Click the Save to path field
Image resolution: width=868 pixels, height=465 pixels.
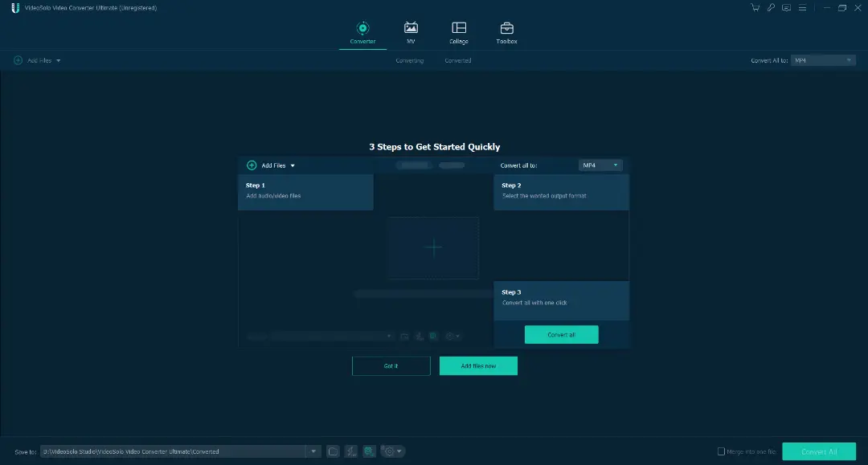[x=174, y=451]
